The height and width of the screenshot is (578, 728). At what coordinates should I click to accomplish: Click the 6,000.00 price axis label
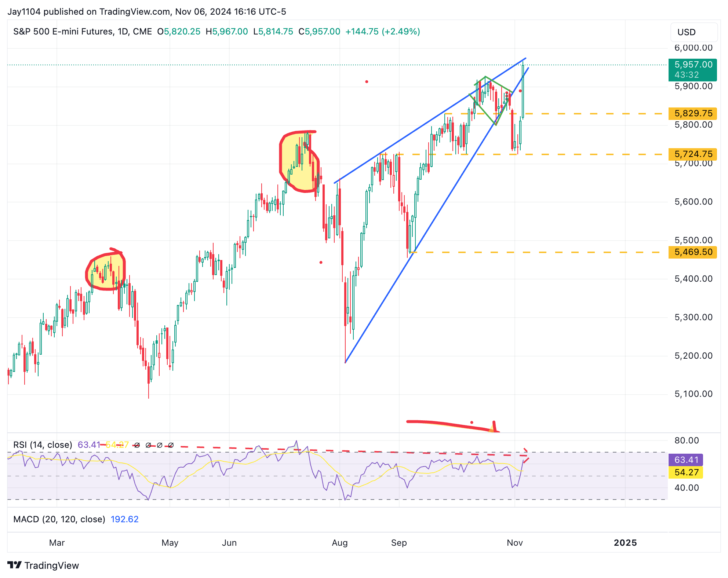(x=694, y=48)
